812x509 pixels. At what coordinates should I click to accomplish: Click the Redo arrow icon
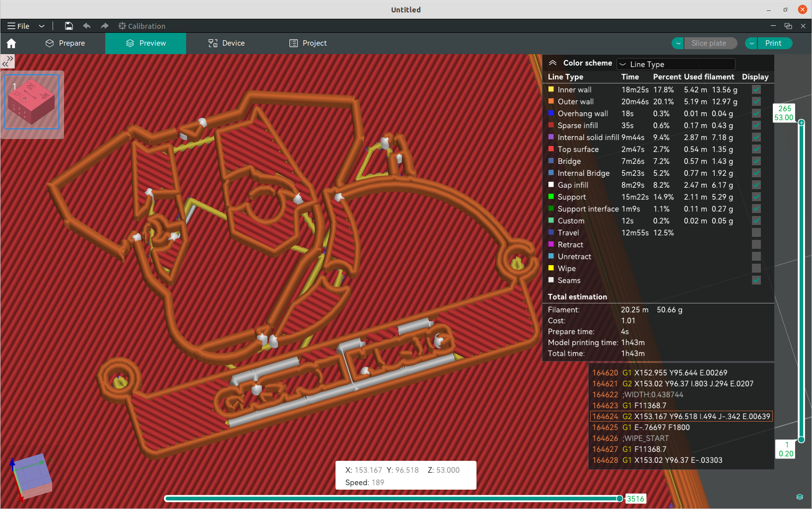tap(104, 26)
